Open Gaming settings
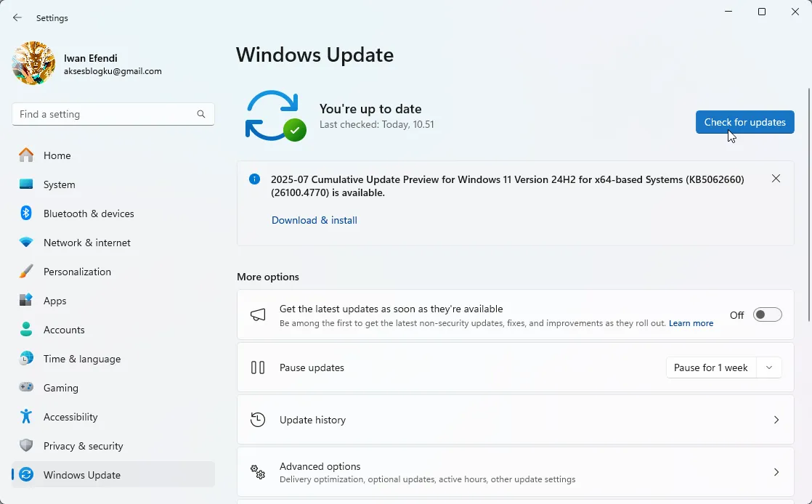812x504 pixels. 61,388
